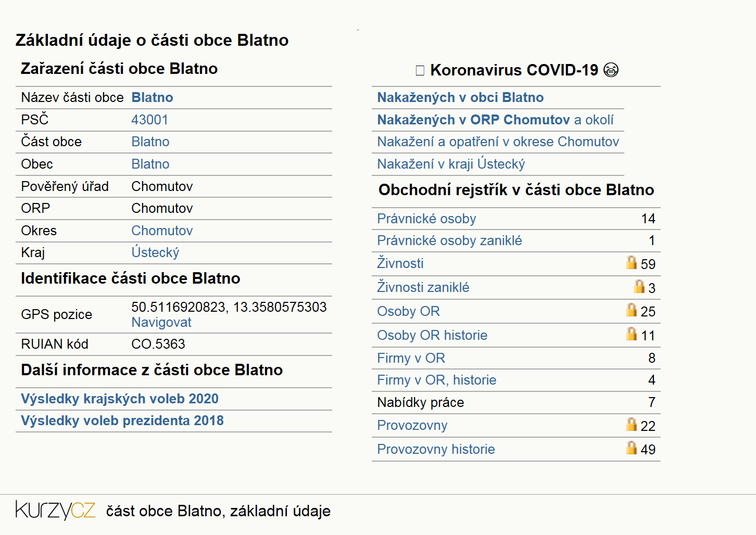Click the lock icon in Provozovny historie row
Screen dimensions: 756x535
click(x=632, y=448)
